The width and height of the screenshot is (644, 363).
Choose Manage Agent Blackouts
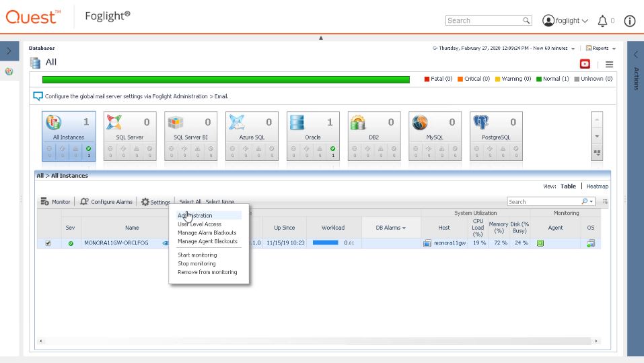coord(207,241)
